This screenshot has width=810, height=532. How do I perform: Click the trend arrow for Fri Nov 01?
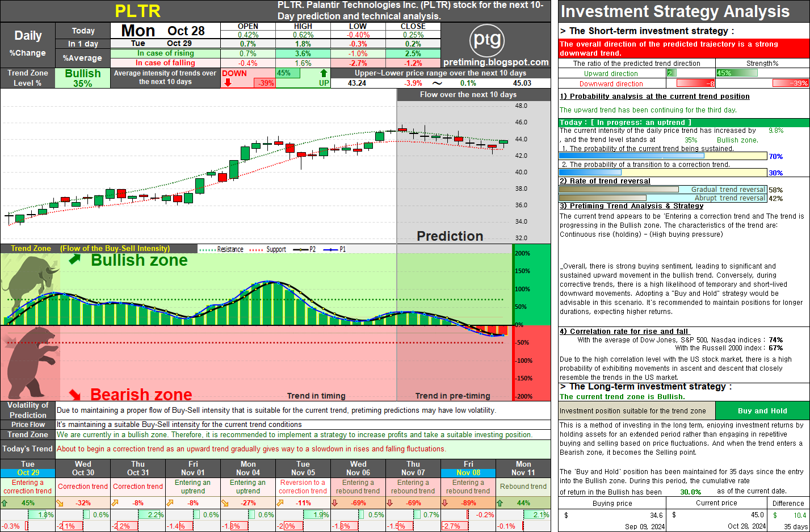click(x=170, y=503)
